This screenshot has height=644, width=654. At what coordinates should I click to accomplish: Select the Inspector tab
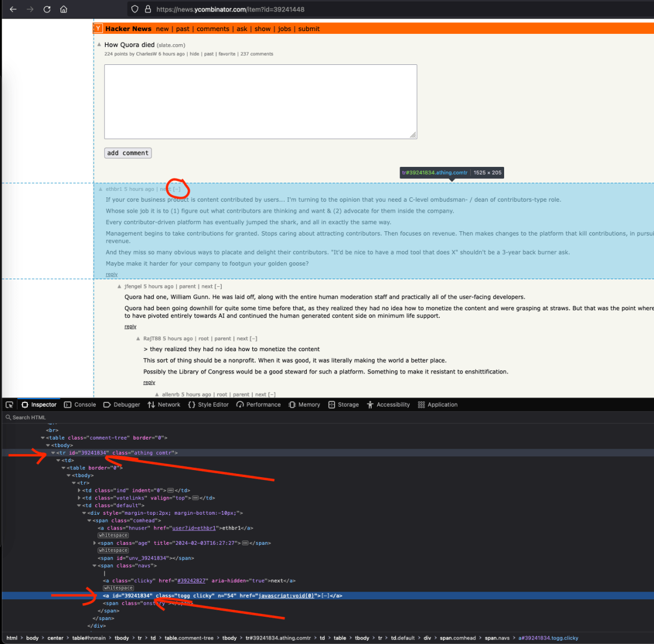[39, 405]
